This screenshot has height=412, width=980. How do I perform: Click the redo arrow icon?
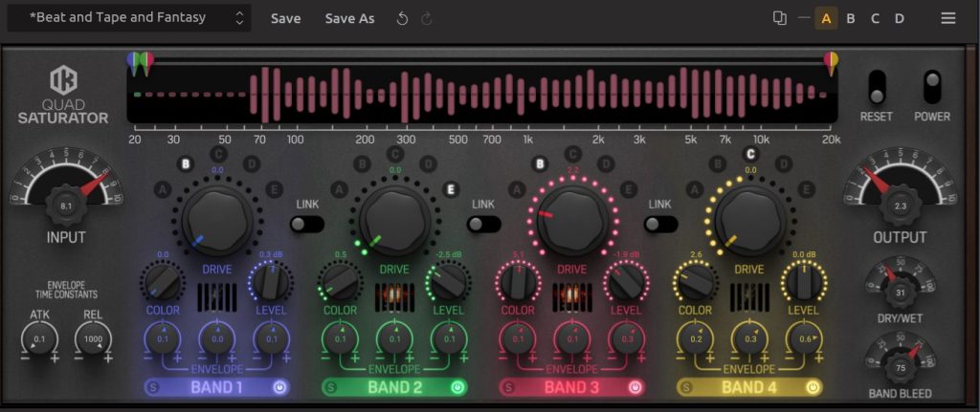[427, 18]
